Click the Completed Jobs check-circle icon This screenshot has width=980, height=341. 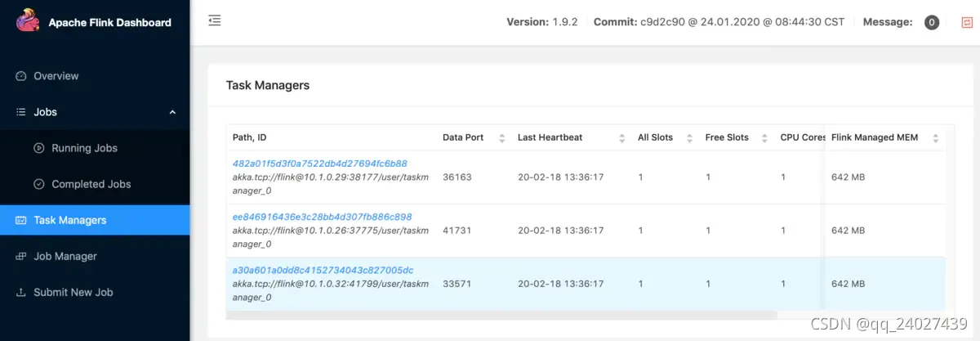38,184
